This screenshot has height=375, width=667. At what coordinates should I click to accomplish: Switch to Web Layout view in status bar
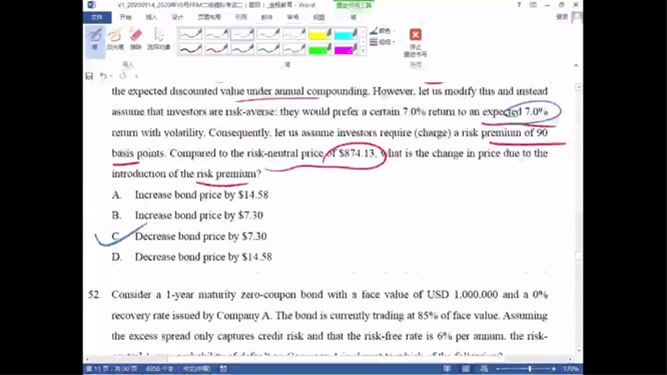[484, 369]
